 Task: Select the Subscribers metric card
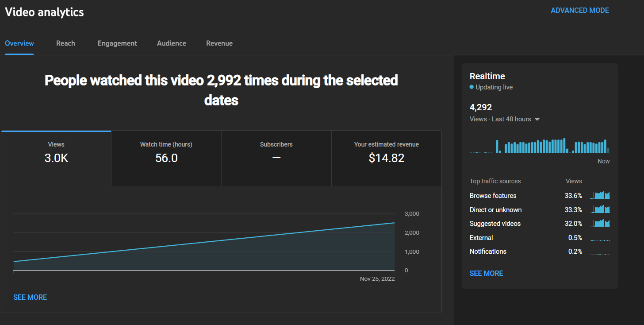pos(276,159)
